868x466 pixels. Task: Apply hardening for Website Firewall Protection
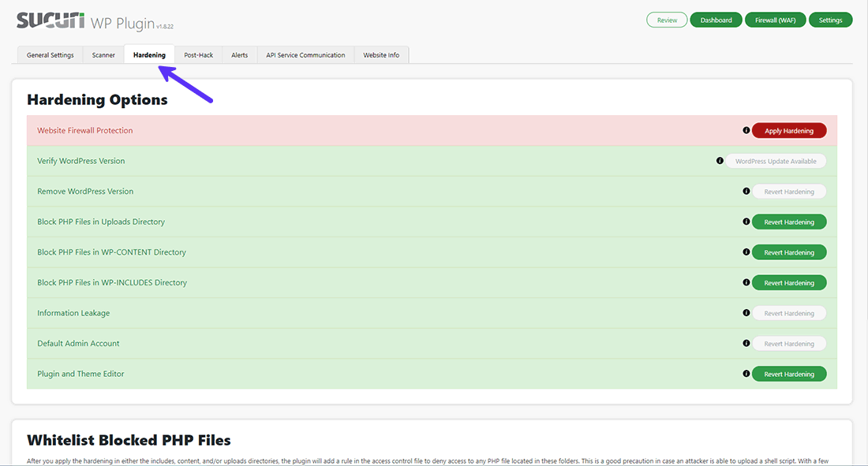point(789,131)
